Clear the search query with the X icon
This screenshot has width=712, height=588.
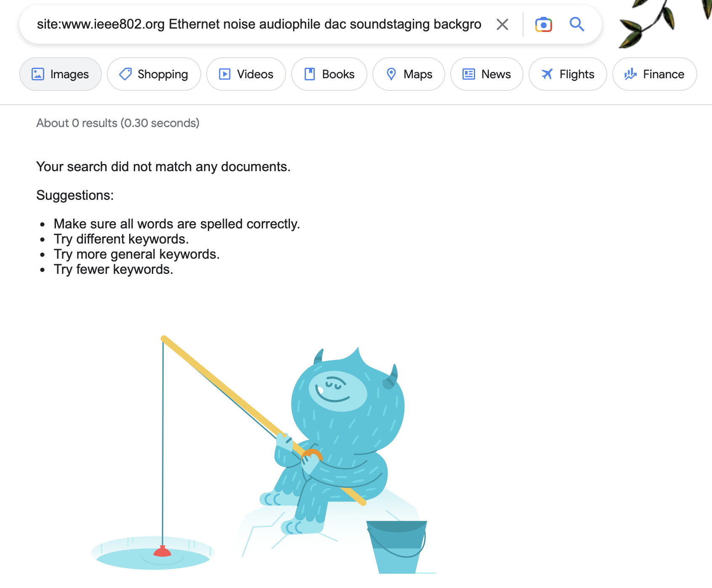point(502,24)
